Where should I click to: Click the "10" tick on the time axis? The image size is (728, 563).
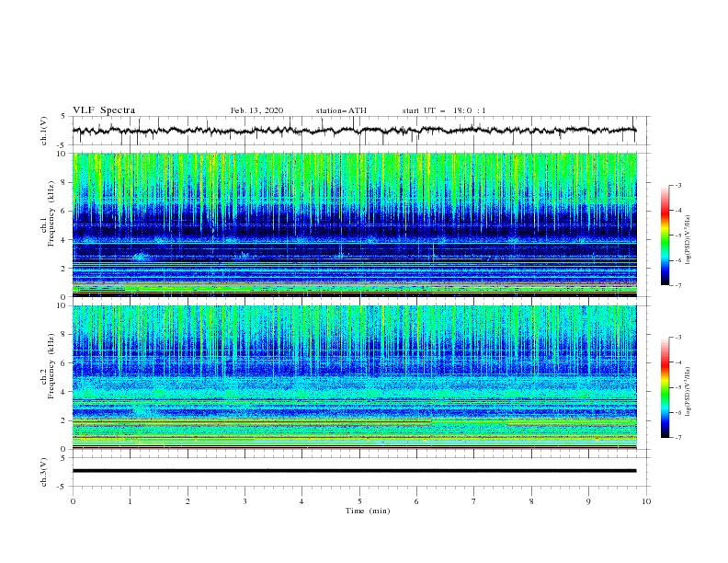pyautogui.click(x=646, y=501)
